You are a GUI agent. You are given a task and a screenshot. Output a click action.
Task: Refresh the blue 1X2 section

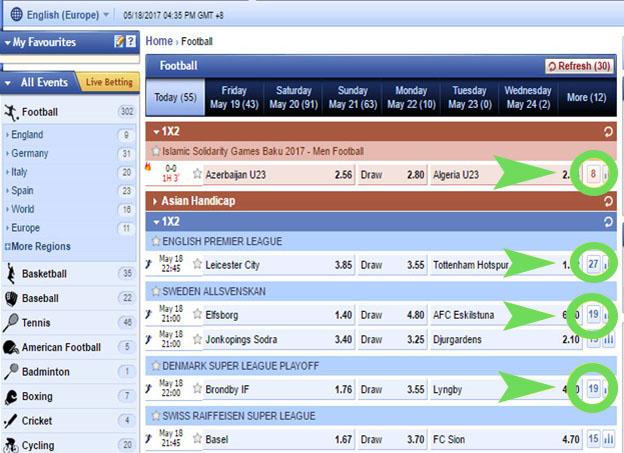coord(608,222)
